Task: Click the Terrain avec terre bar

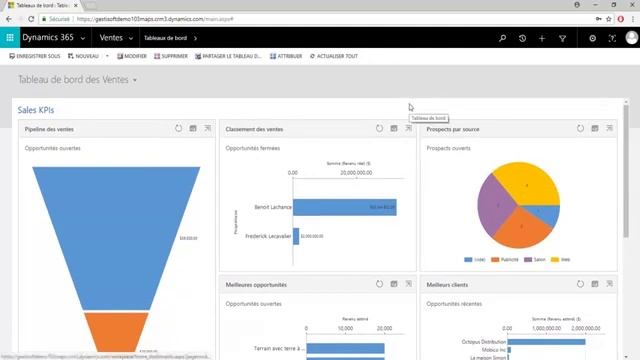Action: click(345, 348)
